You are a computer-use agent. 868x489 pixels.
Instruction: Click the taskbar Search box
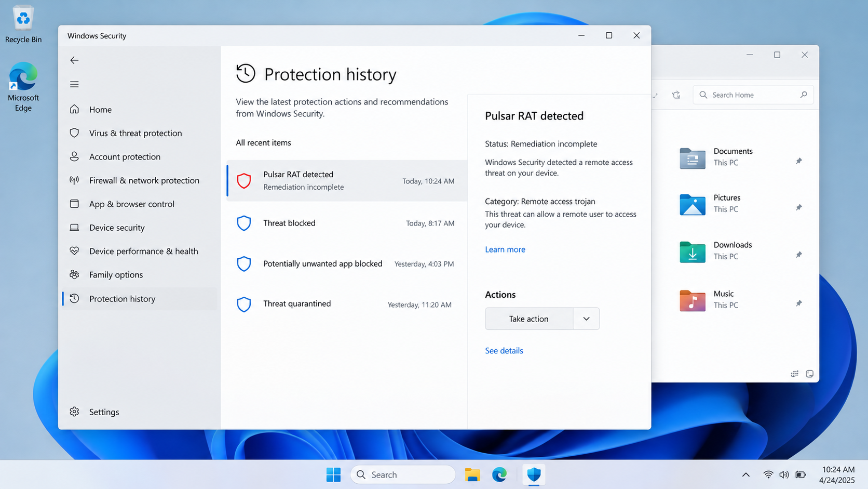click(403, 474)
